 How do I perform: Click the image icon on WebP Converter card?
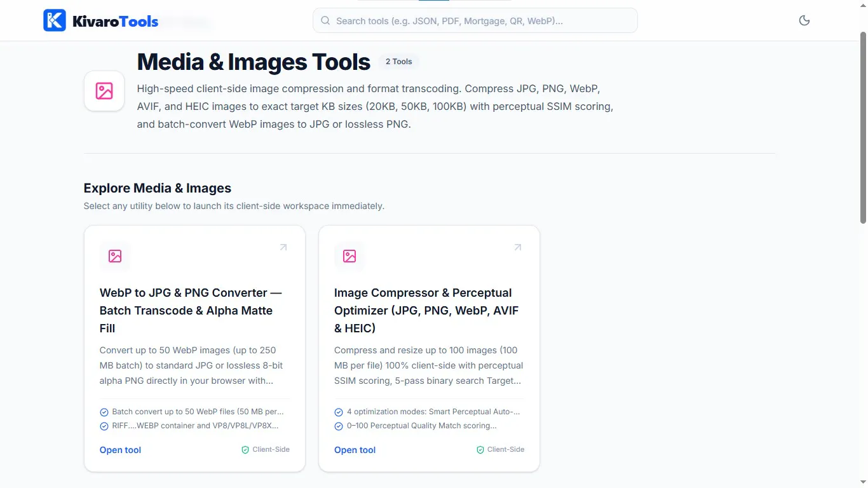pos(115,256)
